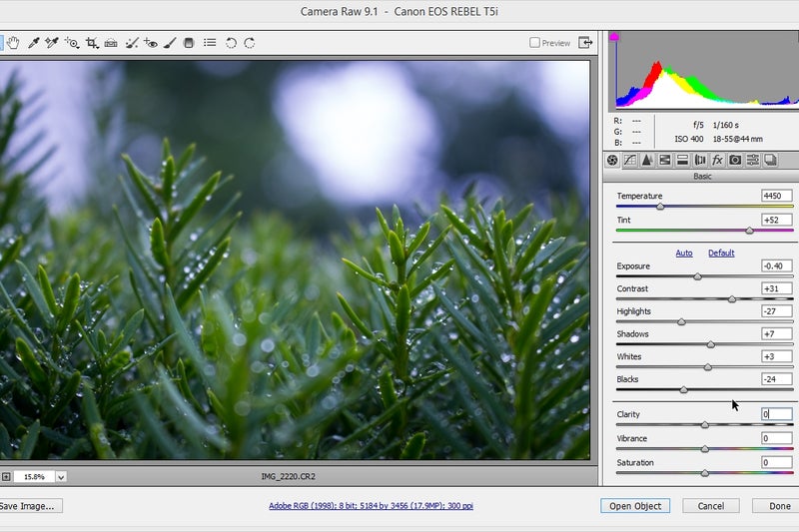Rotate image 90° clockwise
799x532 pixels.
click(x=249, y=43)
